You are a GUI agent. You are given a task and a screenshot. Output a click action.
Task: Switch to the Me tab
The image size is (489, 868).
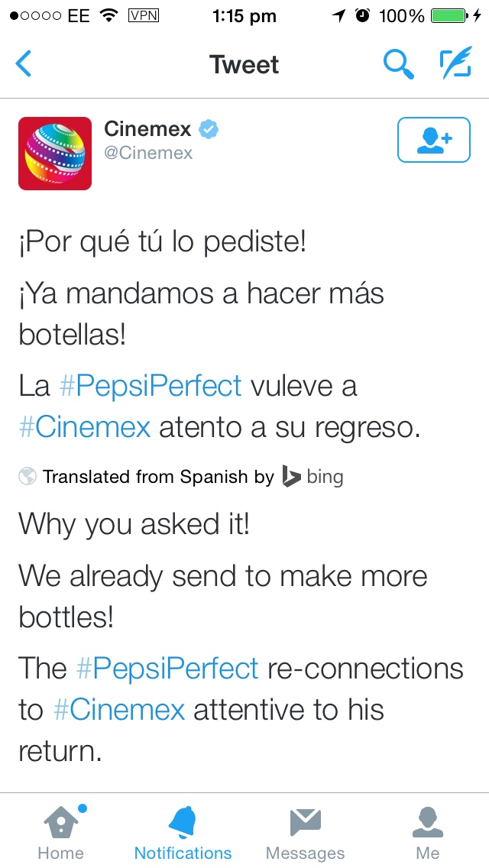[428, 833]
